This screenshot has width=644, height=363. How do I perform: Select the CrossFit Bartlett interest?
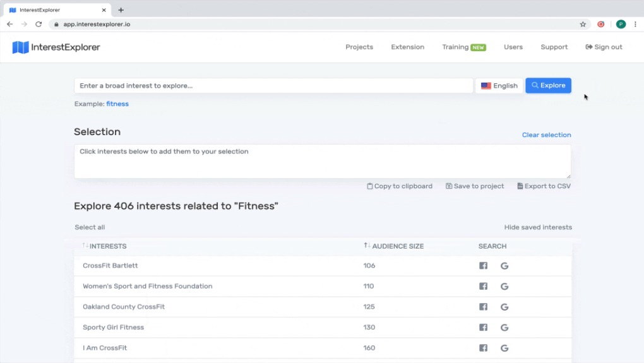pos(110,266)
